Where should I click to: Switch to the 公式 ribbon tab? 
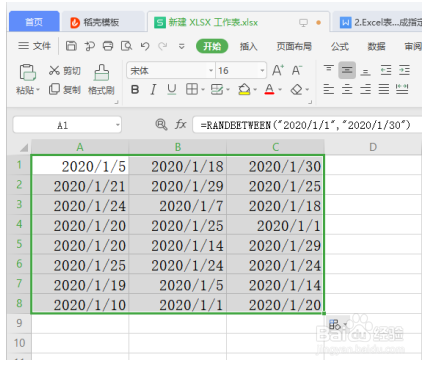[x=340, y=46]
